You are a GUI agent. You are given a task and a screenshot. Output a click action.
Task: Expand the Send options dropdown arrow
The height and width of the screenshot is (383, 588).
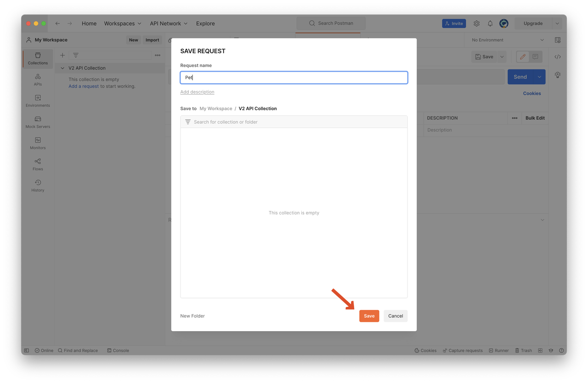[x=539, y=77]
